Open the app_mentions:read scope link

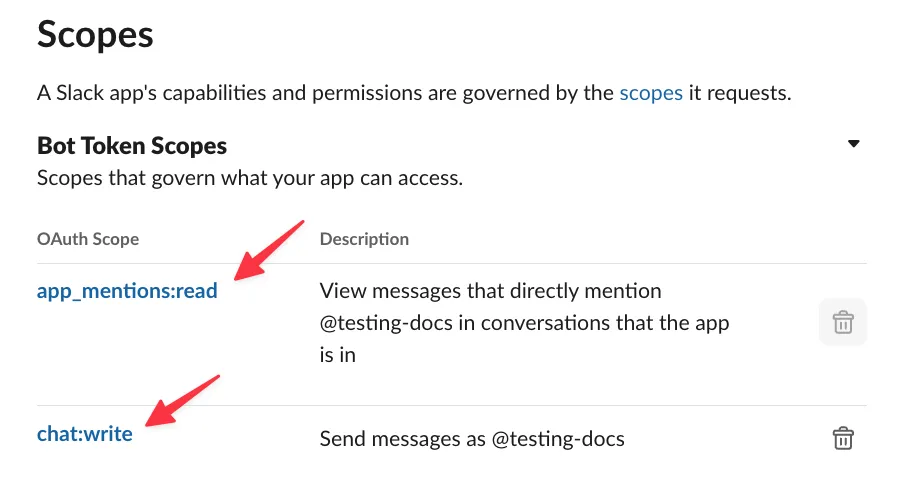point(127,292)
